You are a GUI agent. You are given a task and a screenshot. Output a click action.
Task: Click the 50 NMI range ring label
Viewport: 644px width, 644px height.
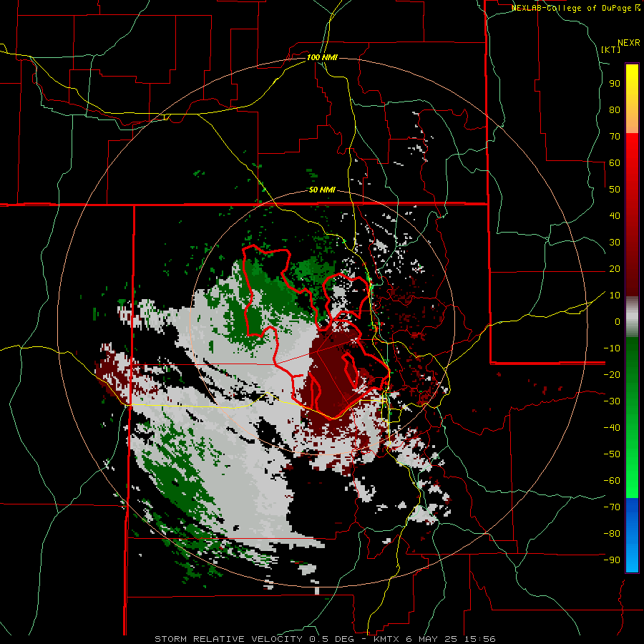point(322,190)
